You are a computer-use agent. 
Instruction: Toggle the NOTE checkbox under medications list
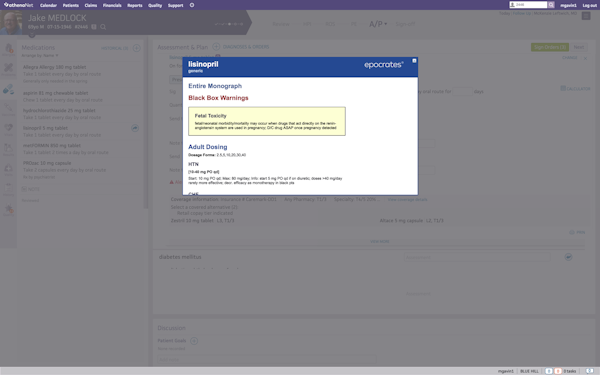tap(24, 189)
